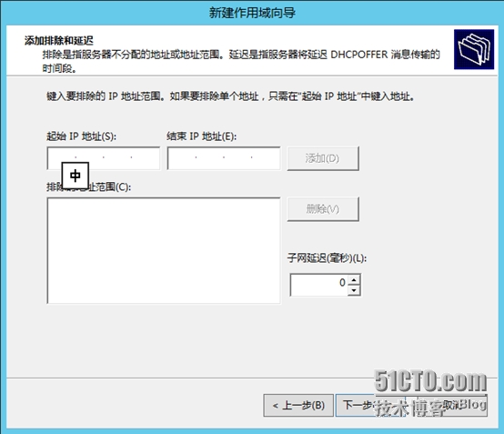This screenshot has width=504, height=434.
Task: Increase subnet delay with the up arrow
Action: pyautogui.click(x=354, y=279)
